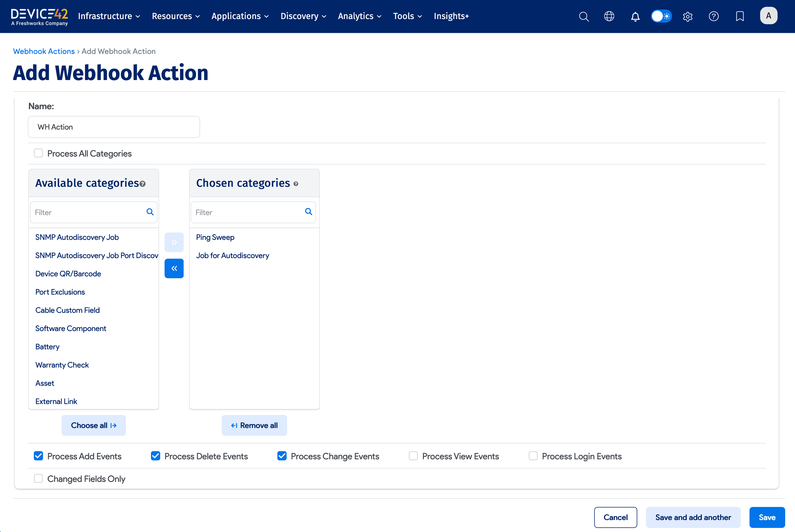795x532 pixels.
Task: Enable Process Login Events
Action: pyautogui.click(x=533, y=456)
